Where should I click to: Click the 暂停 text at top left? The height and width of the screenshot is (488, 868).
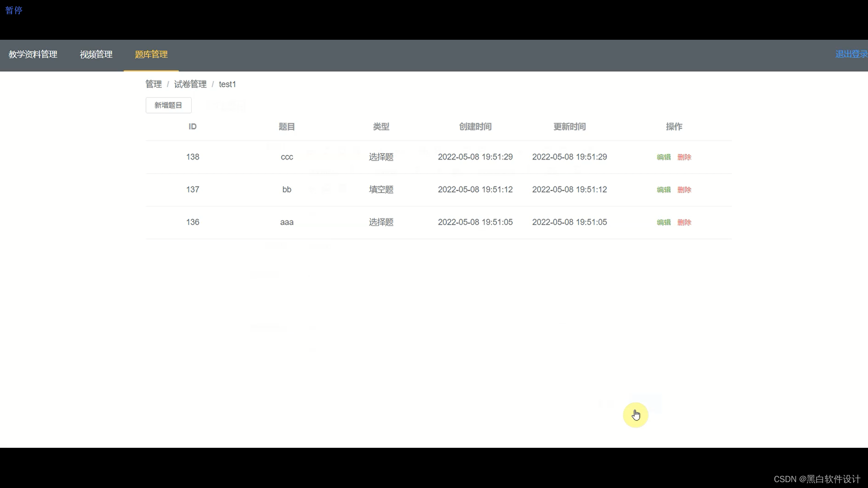(14, 10)
